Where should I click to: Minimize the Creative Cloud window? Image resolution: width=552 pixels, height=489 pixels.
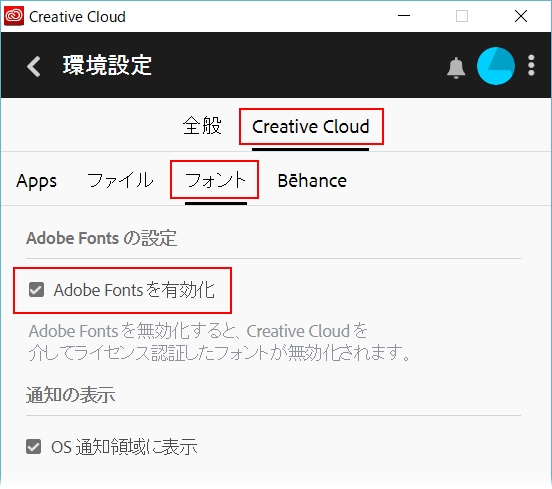coord(404,16)
